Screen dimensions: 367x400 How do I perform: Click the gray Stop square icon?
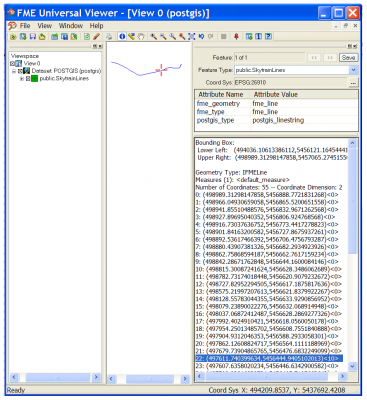224,37
